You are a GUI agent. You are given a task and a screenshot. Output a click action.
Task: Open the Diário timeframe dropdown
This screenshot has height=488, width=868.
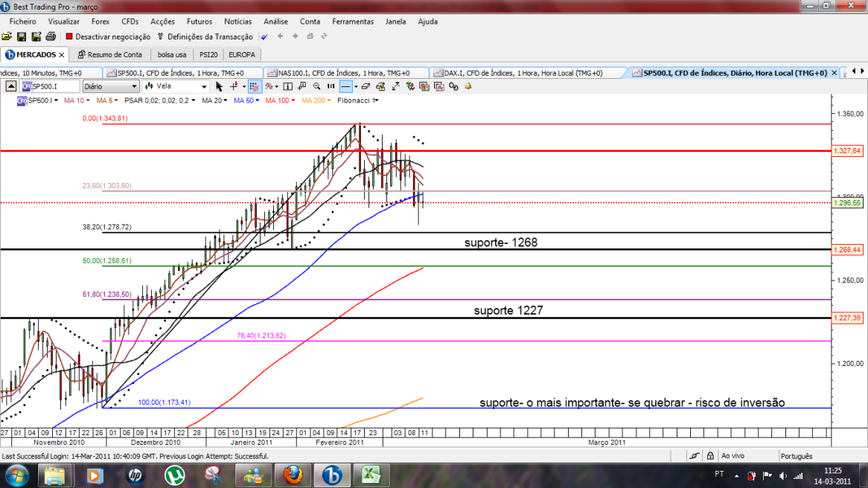(111, 86)
